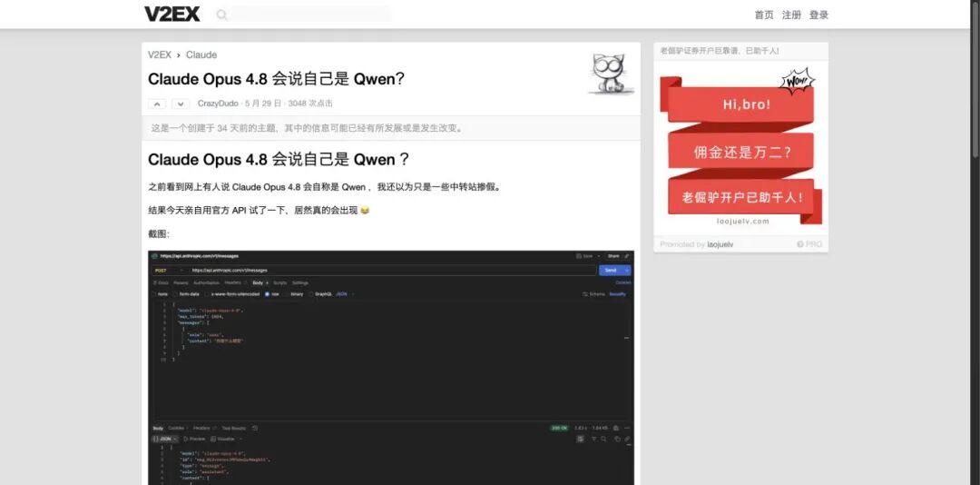Select the Scripts tab in the screenshot
980x485 pixels.
pos(280,282)
